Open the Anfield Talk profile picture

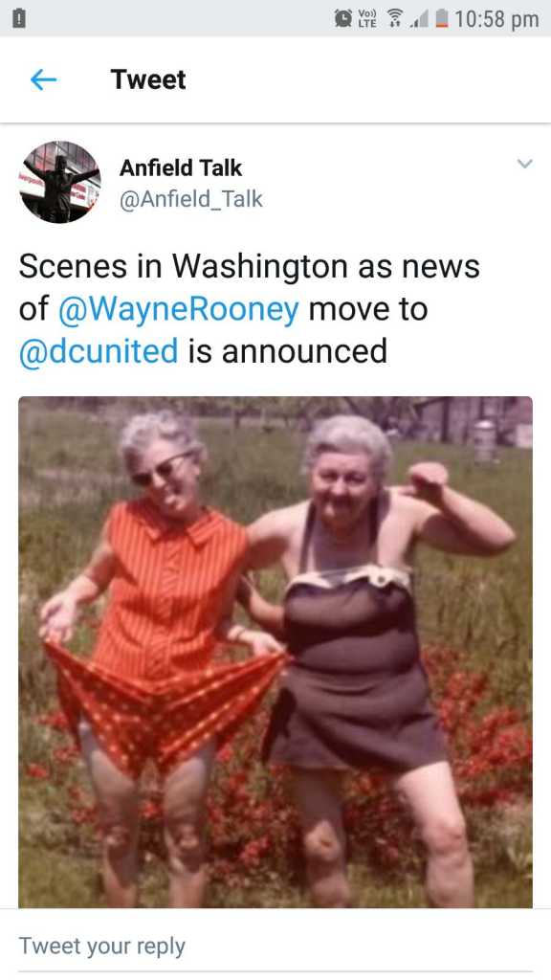pyautogui.click(x=60, y=182)
